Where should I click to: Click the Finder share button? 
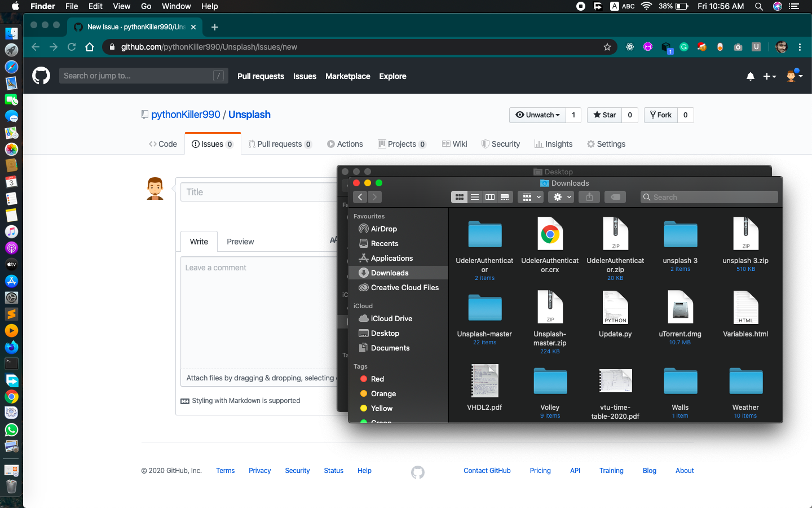point(589,196)
